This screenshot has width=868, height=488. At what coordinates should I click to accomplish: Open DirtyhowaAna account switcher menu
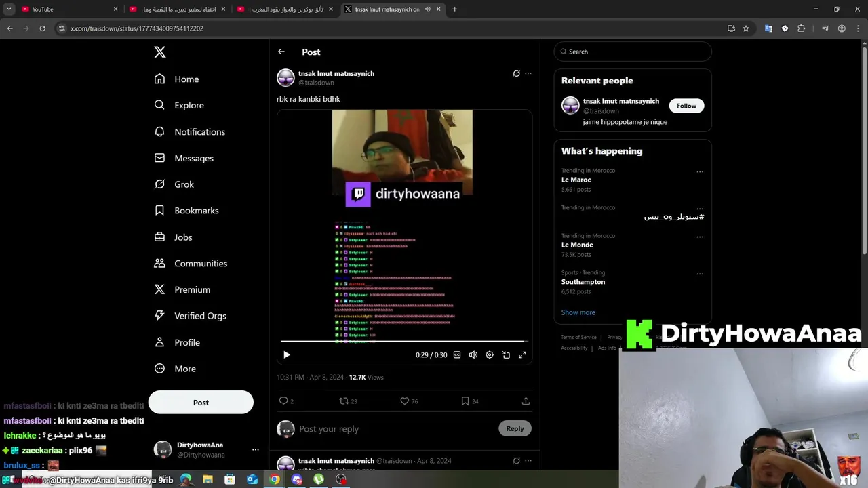coord(255,449)
